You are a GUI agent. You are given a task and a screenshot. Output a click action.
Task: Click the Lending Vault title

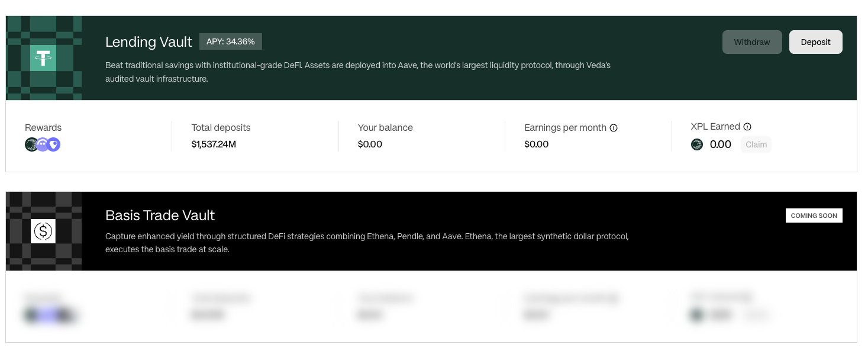point(149,42)
